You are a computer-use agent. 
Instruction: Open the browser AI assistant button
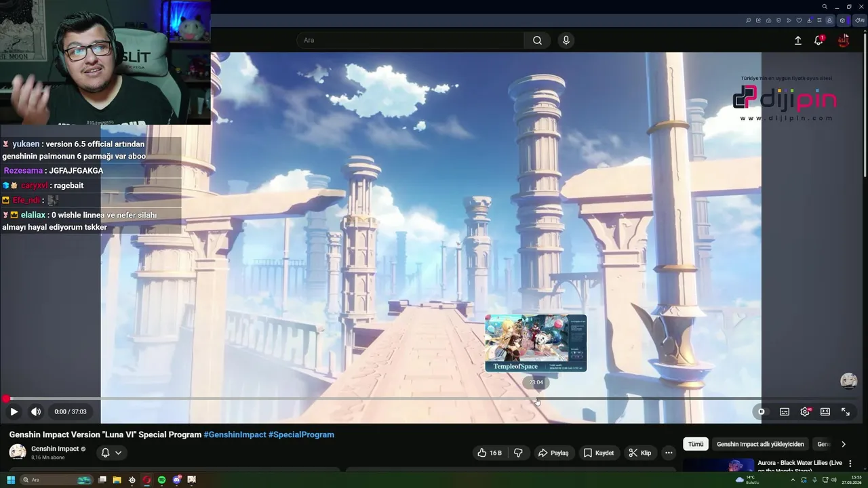tap(859, 20)
